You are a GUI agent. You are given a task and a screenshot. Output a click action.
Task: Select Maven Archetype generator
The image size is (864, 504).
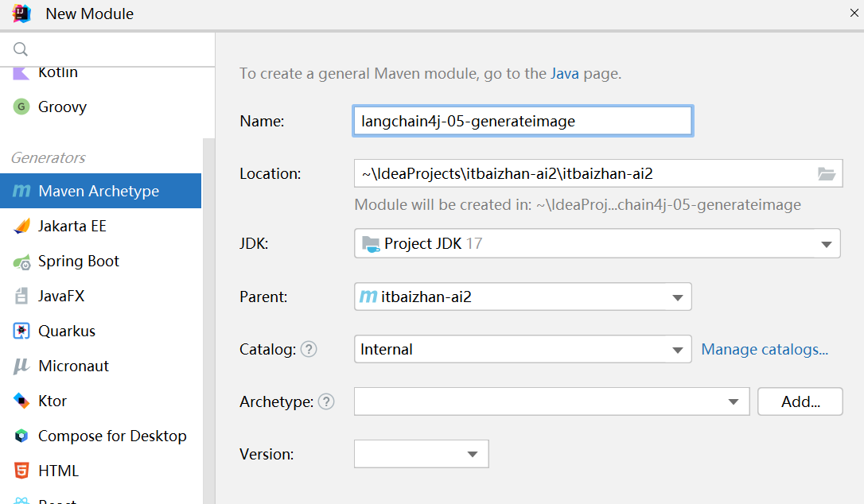pos(100,191)
